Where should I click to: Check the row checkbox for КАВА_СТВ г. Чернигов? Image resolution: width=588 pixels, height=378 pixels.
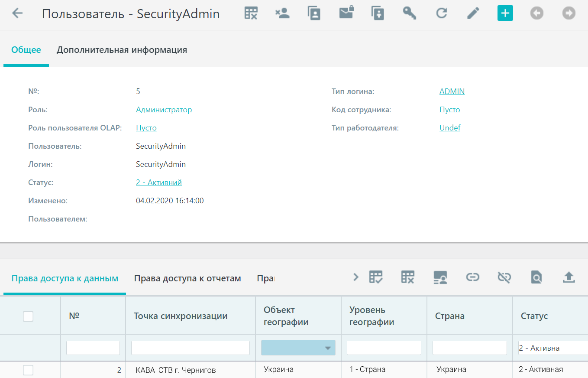[x=28, y=370]
